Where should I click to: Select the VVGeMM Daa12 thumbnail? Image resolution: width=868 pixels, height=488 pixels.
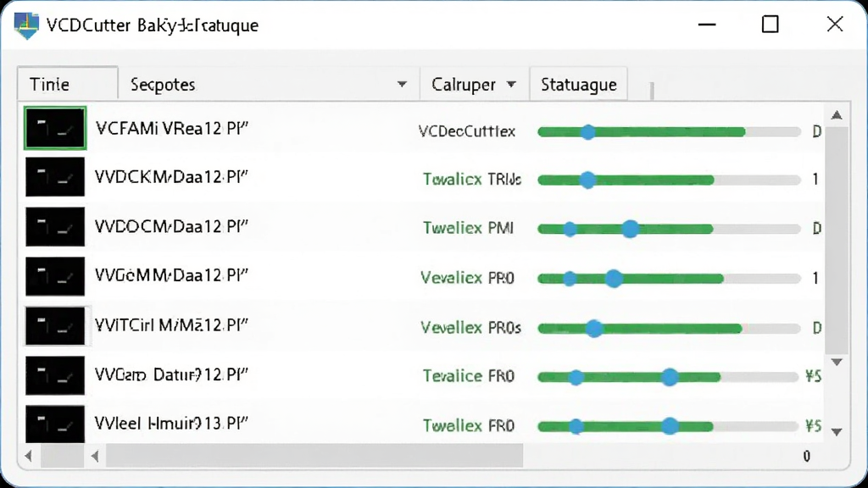(x=55, y=276)
